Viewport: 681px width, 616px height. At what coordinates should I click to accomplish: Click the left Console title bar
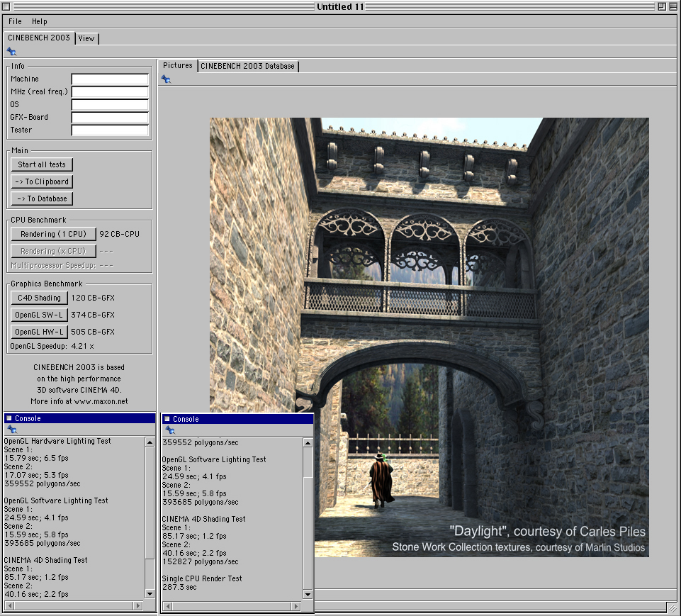tap(79, 418)
